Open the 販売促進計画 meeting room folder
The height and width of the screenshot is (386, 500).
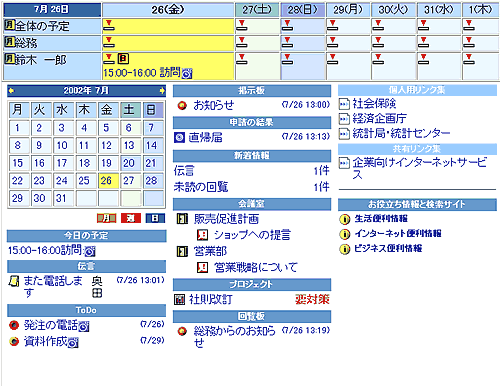pos(226,219)
